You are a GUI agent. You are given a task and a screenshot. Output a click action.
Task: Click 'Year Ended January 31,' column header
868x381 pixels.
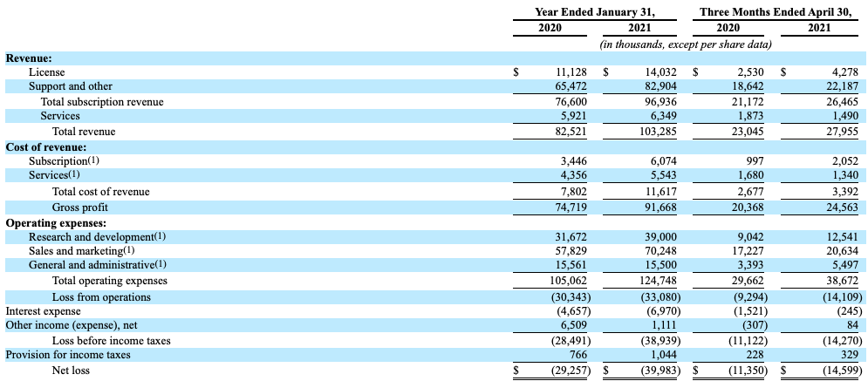tap(595, 11)
